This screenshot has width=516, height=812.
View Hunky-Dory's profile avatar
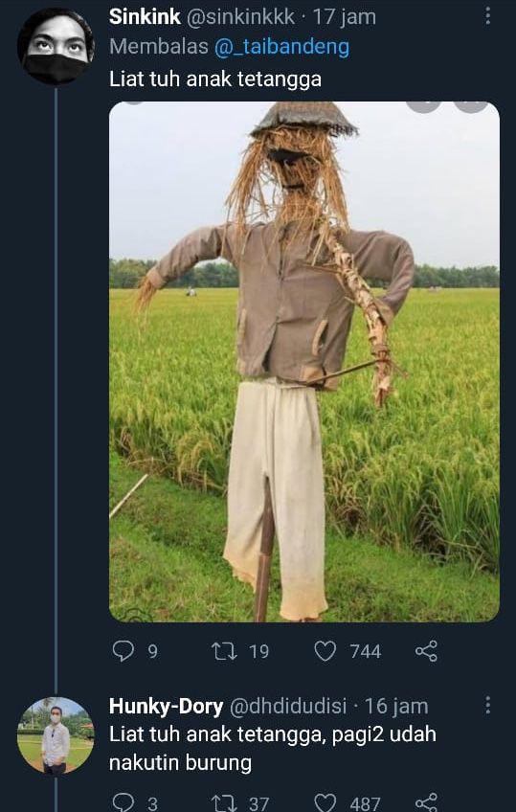(x=56, y=735)
